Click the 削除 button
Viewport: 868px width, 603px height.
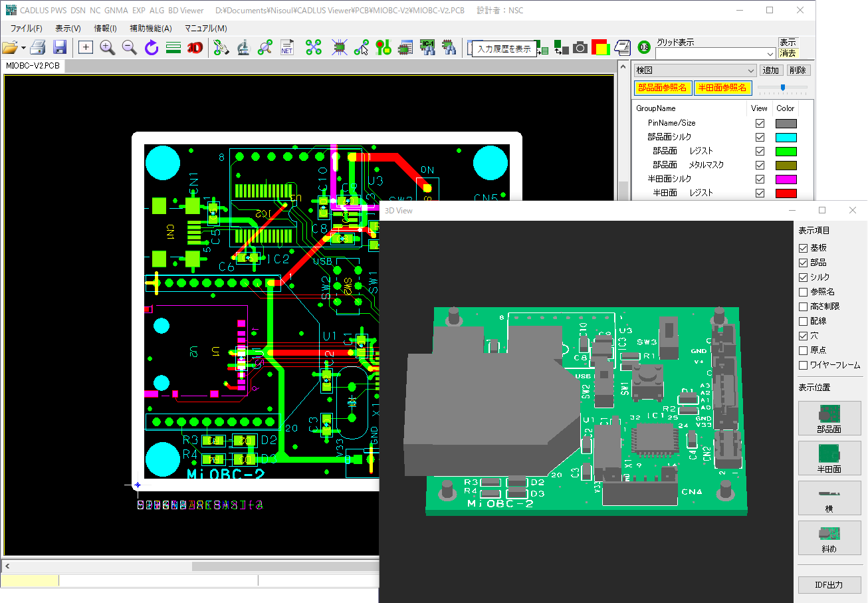click(x=798, y=70)
